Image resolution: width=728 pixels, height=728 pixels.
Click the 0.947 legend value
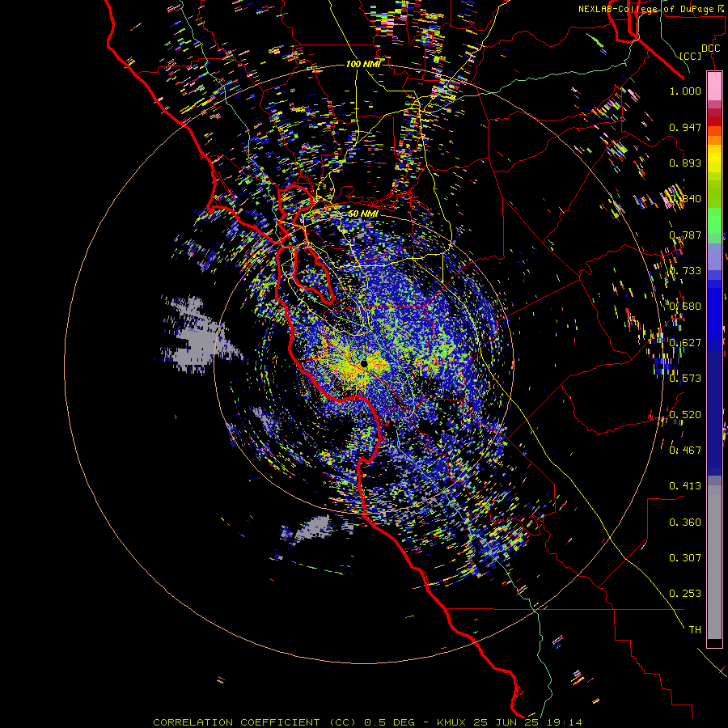pyautogui.click(x=685, y=127)
